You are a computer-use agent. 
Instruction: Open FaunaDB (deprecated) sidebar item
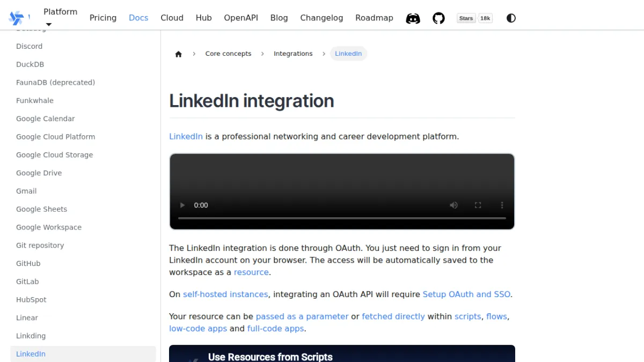point(83,83)
